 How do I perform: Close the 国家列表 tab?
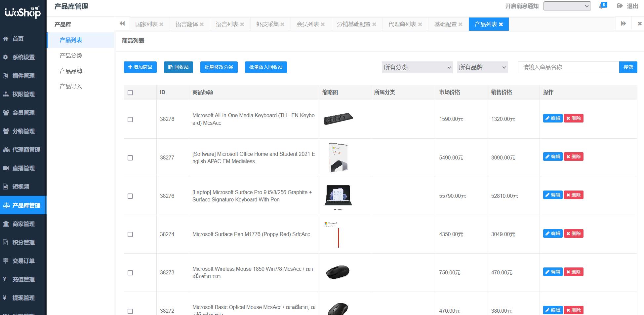[161, 24]
